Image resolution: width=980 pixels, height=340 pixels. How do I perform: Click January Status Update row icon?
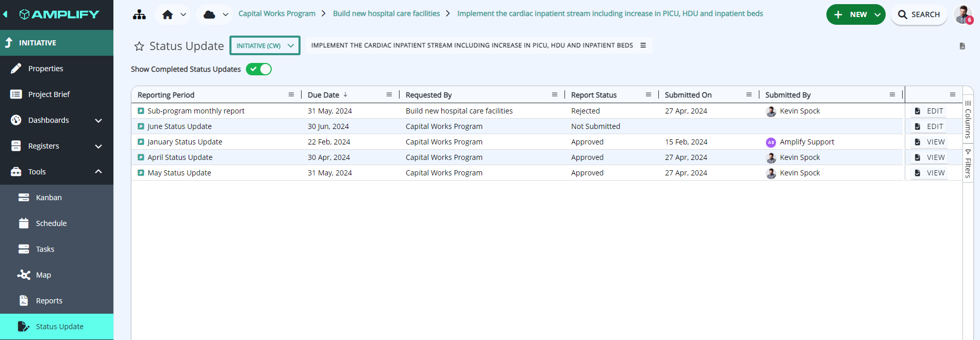141,142
